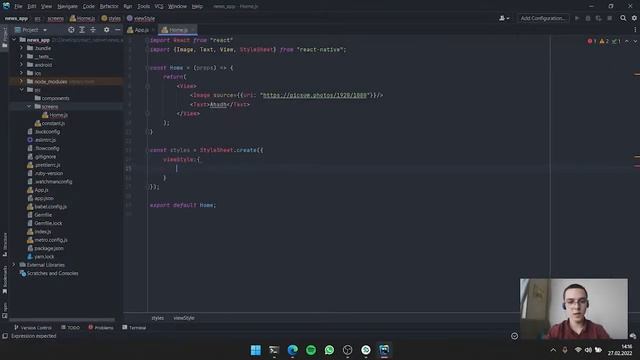Image resolution: width=640 pixels, height=360 pixels.
Task: Collapse the screens folder
Action: pos(29,106)
